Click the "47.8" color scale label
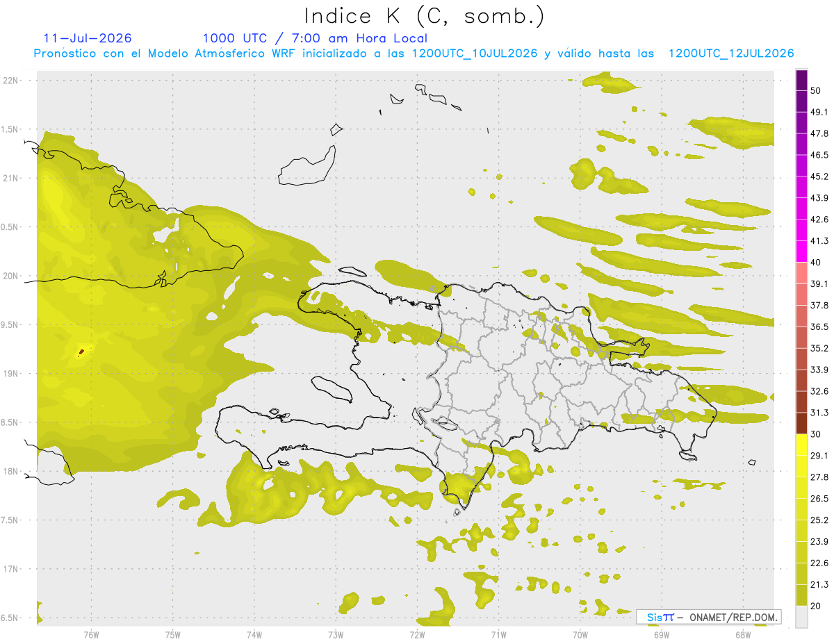834x644 pixels. (819, 133)
